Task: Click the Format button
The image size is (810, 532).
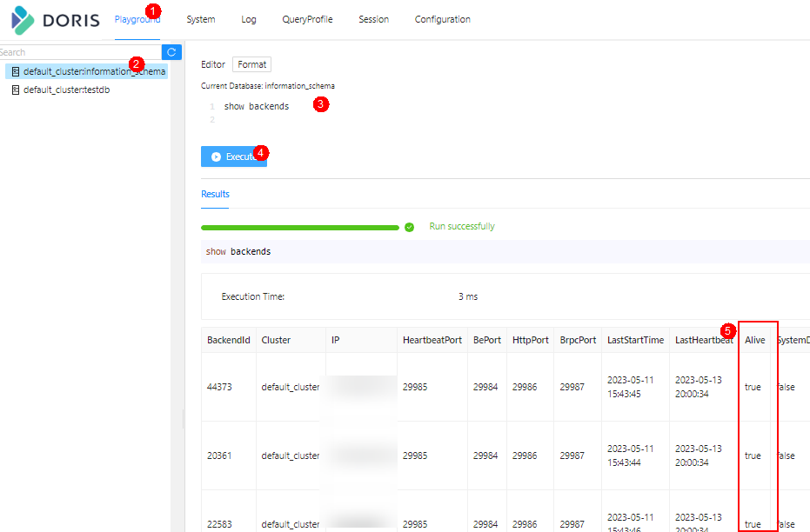Action: 251,64
